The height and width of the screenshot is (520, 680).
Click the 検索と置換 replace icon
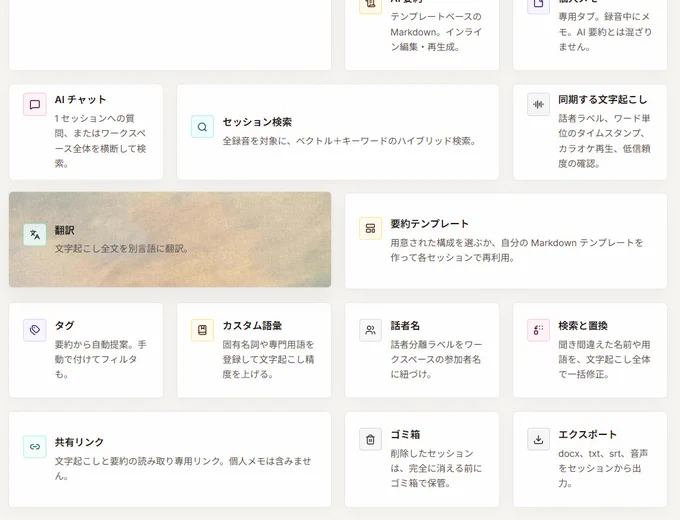coord(539,330)
